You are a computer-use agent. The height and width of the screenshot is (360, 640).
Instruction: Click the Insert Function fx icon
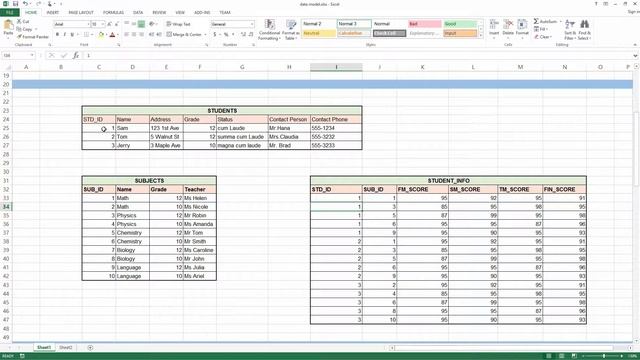(x=76, y=56)
